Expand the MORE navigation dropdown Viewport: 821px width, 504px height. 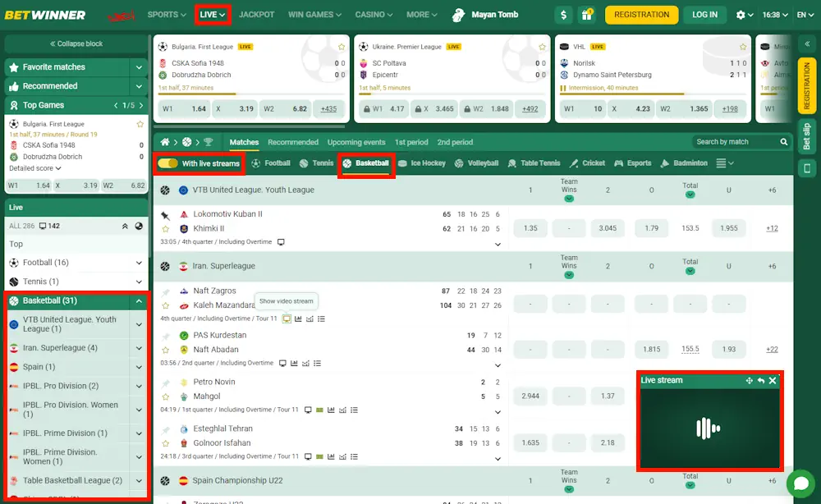point(421,14)
